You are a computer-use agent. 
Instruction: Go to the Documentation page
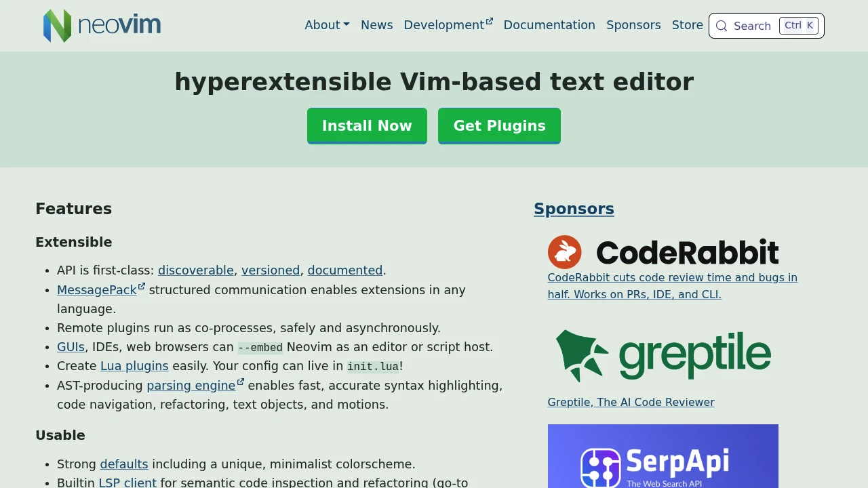[x=549, y=25]
